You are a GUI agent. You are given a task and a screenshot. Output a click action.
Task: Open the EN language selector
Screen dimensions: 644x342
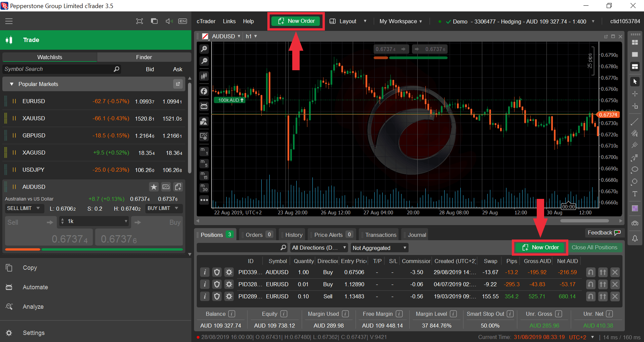[183, 21]
